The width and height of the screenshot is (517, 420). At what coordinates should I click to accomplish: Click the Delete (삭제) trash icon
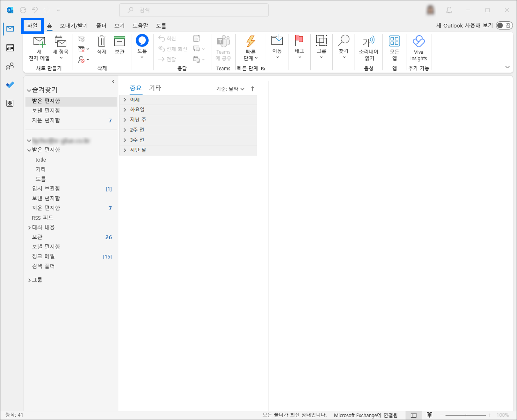click(101, 42)
